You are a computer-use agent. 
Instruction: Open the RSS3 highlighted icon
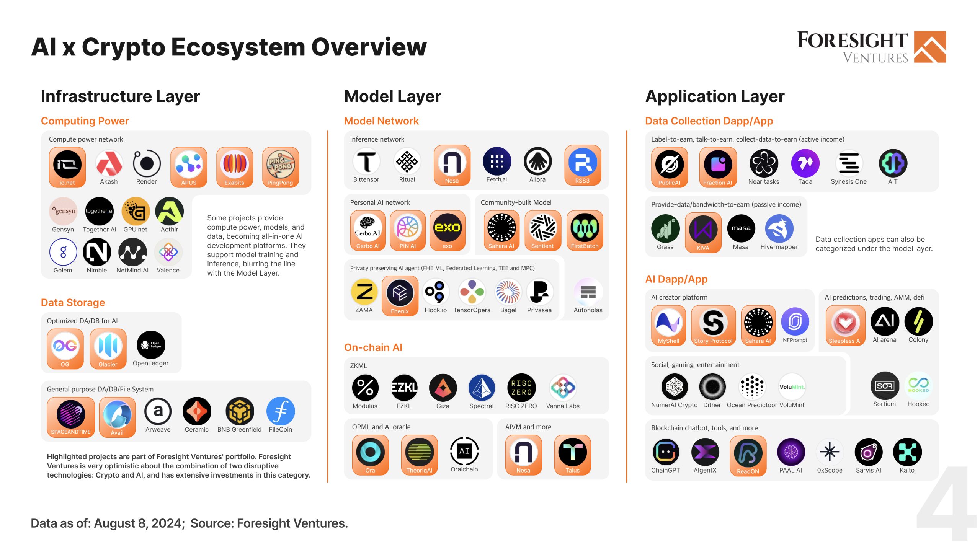582,163
